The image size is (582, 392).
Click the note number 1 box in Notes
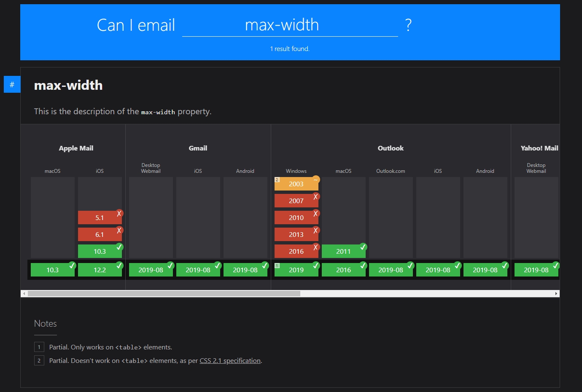(39, 347)
